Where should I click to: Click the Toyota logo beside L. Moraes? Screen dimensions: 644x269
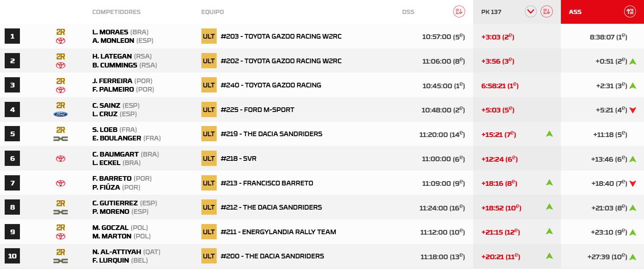tap(61, 41)
